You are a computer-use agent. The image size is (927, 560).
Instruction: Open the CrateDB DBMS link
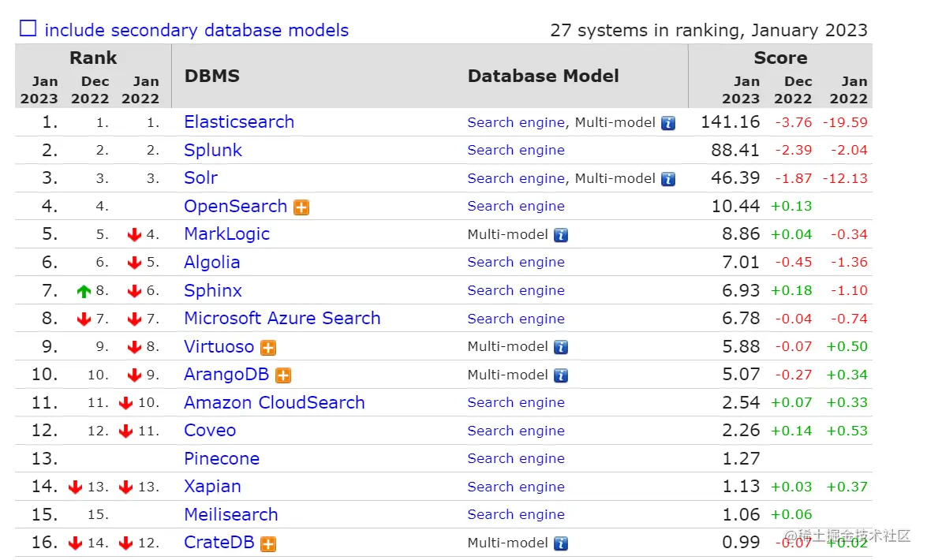pos(219,543)
